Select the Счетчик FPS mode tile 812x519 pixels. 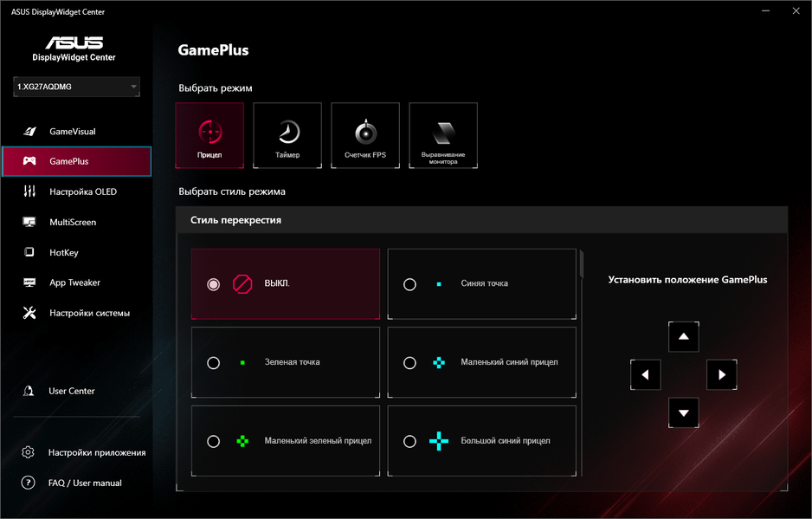[x=365, y=135]
